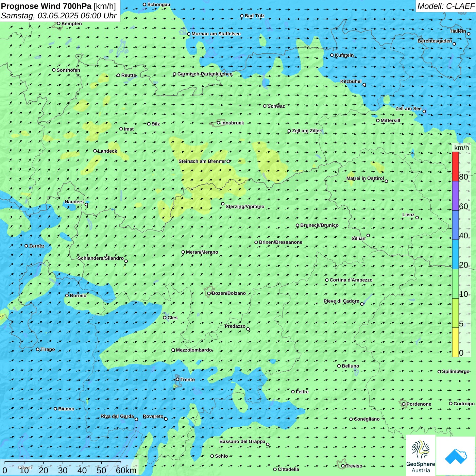This screenshot has height=476, width=476.
Task: Select the Kufstein location marker
Action: [x=332, y=55]
